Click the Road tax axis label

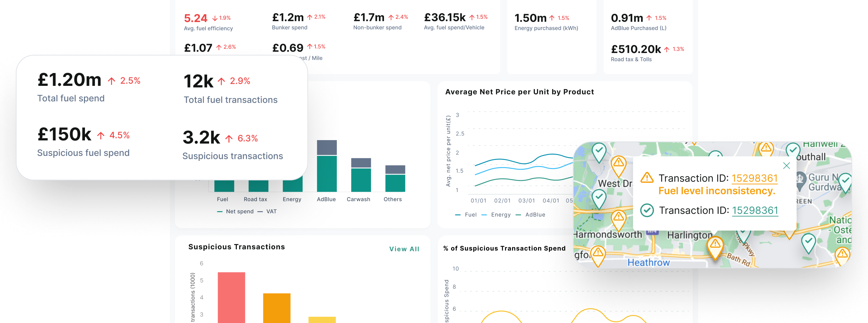click(x=256, y=199)
